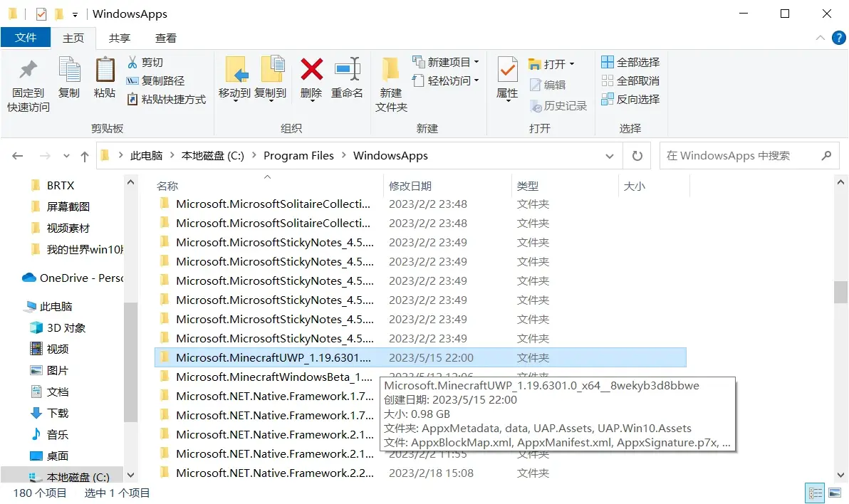Screen dimensions: 849x504
Task: Open the View ribbon tab
Action: pos(166,38)
